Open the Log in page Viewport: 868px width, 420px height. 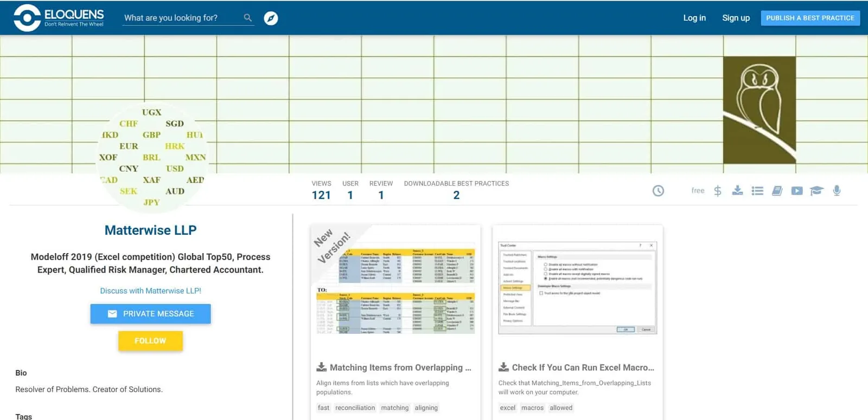tap(694, 18)
